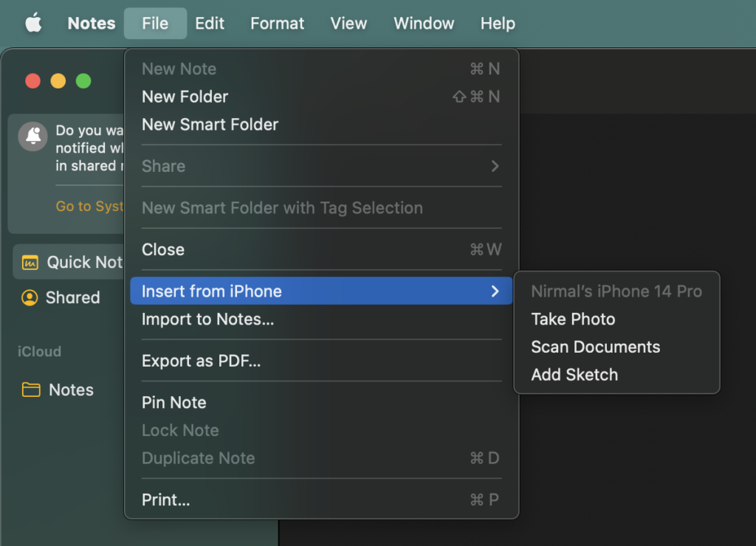This screenshot has width=756, height=546.
Task: Open the Apple menu
Action: pos(33,23)
